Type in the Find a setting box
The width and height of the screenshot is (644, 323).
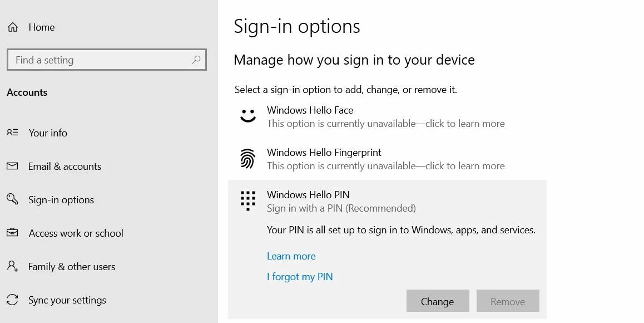(100, 60)
